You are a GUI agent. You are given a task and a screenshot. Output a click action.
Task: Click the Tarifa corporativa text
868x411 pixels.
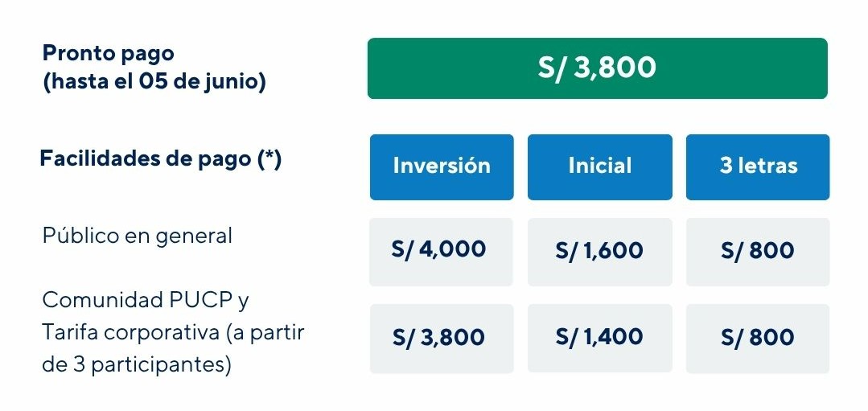[x=130, y=332]
